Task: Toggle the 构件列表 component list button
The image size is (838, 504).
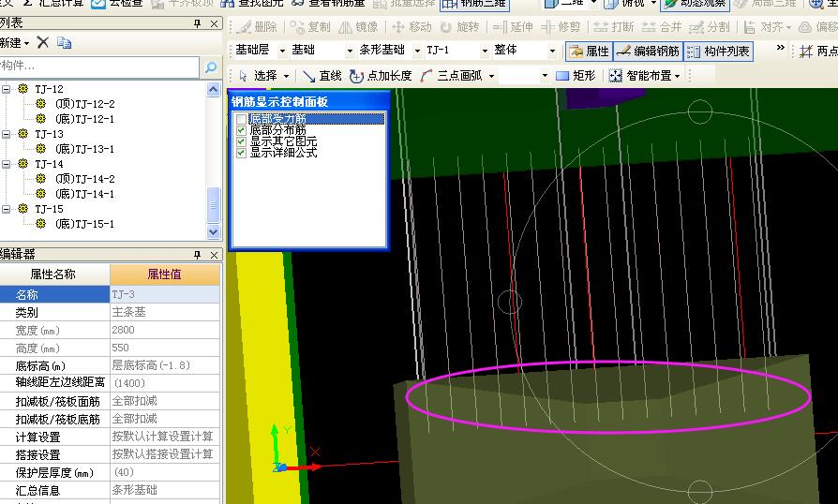Action: tap(719, 52)
